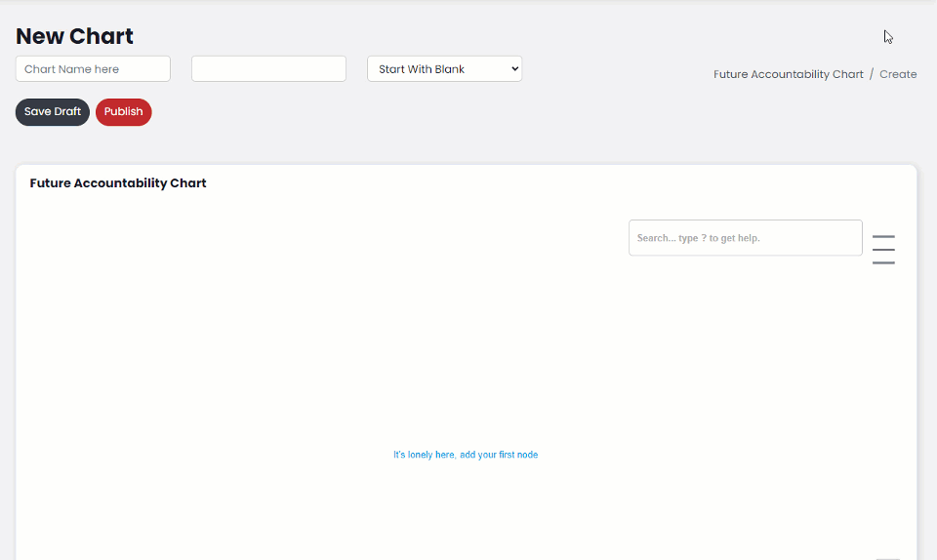Click the chart search box
This screenshot has height=560, width=937.
pos(745,238)
